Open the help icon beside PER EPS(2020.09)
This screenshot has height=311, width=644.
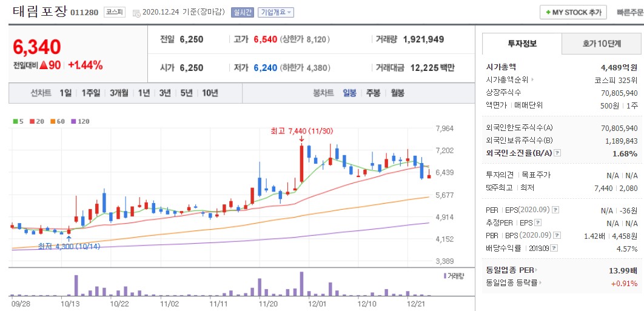pyautogui.click(x=555, y=210)
